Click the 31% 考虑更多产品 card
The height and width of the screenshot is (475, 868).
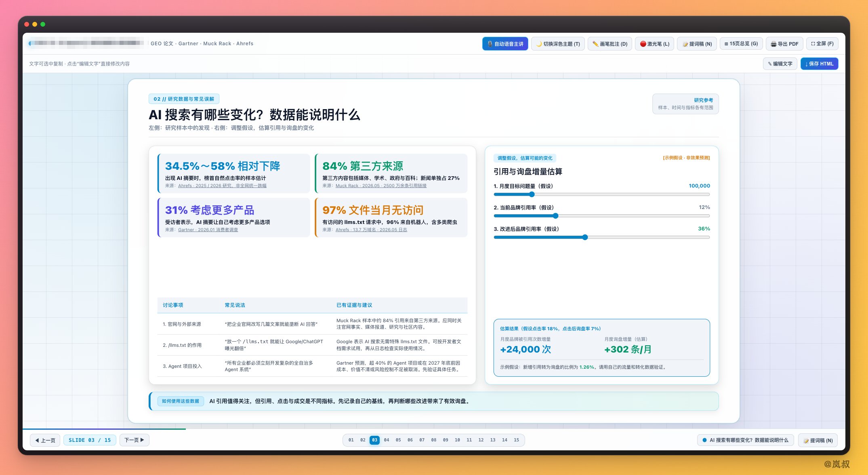(x=233, y=217)
